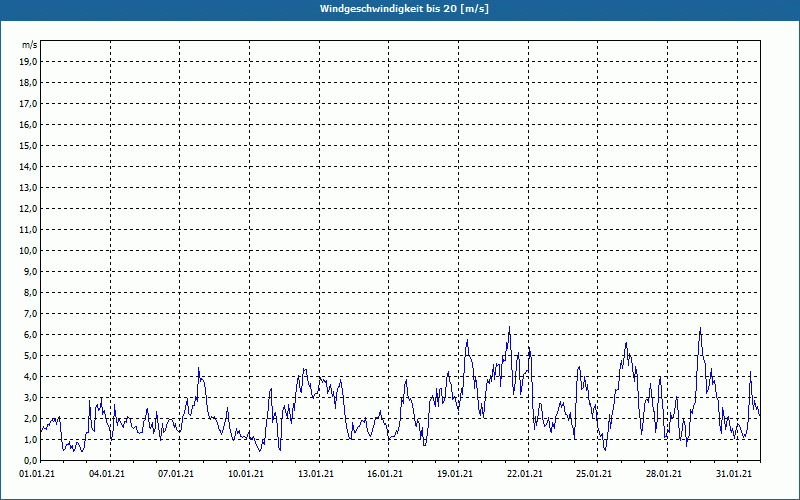Select the 19,0 y-axis value
Screen dimensions: 800x500
coord(28,62)
